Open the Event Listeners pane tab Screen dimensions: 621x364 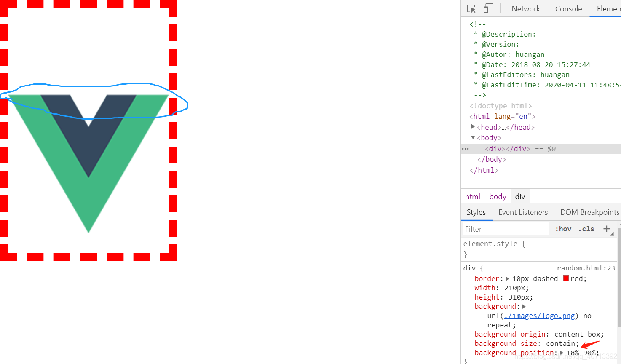pyautogui.click(x=523, y=212)
